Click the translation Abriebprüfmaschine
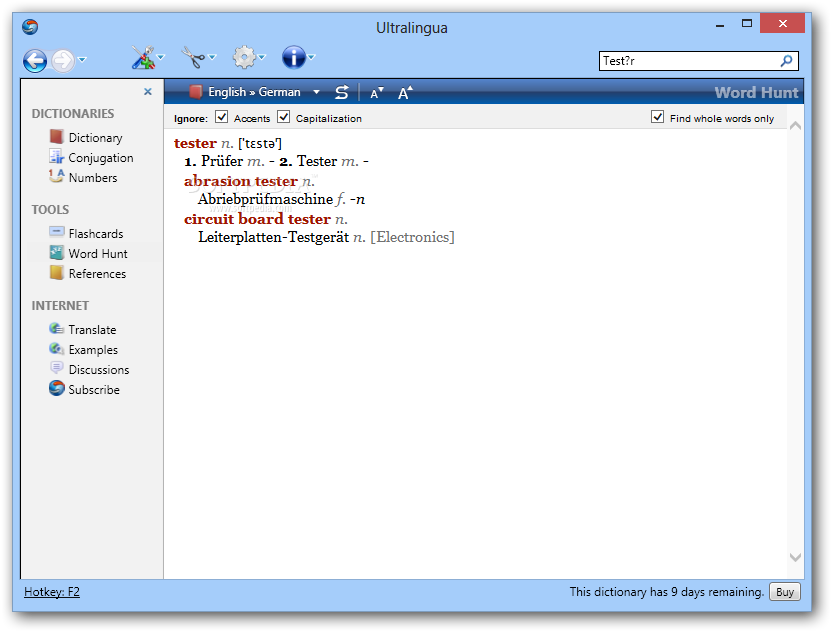Screen dimensions: 832x632 265,200
